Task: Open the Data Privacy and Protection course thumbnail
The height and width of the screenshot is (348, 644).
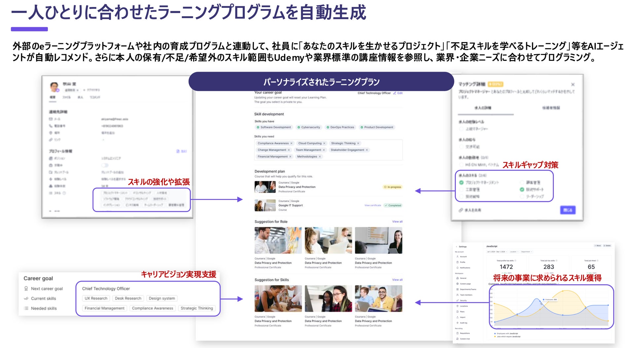Action: point(265,187)
